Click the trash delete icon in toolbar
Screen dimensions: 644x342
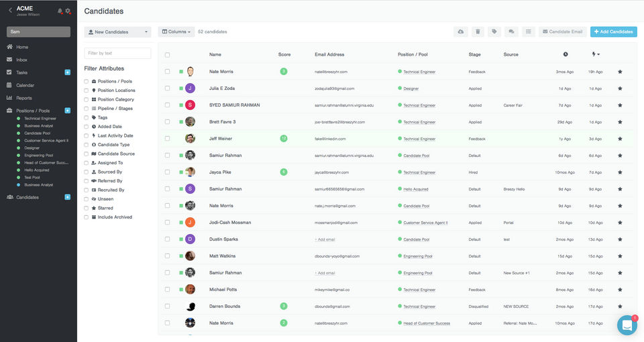point(478,32)
